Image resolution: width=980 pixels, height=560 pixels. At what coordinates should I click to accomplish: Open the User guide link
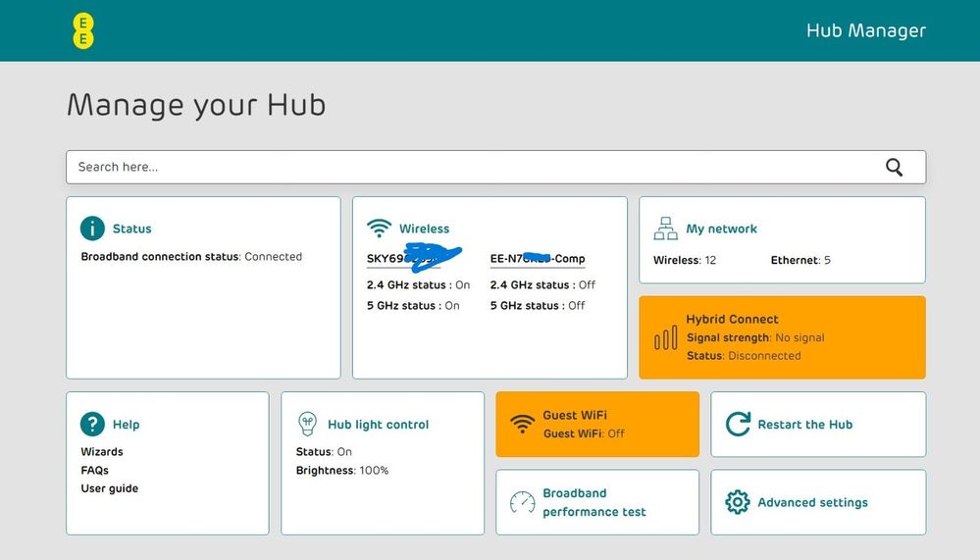click(109, 488)
